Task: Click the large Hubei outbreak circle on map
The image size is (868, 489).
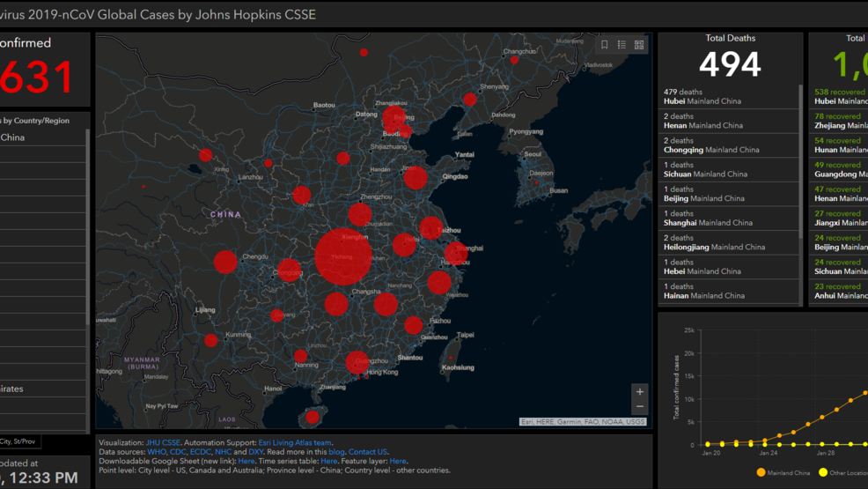Action: pyautogui.click(x=343, y=256)
